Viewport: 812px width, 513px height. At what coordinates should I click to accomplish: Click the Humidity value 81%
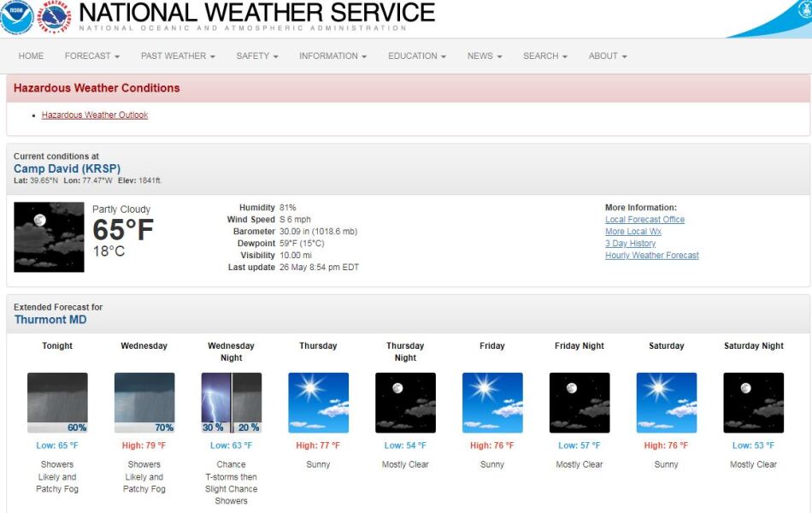tap(288, 208)
